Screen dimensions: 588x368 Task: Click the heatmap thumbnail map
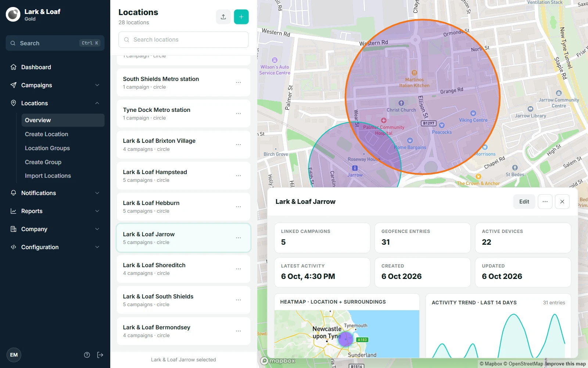(x=347, y=334)
